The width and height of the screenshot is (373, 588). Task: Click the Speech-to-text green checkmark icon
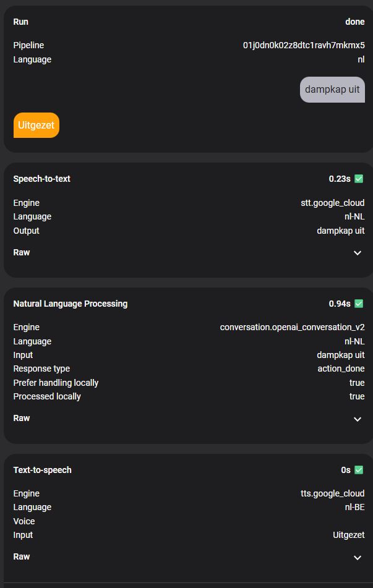click(x=359, y=179)
